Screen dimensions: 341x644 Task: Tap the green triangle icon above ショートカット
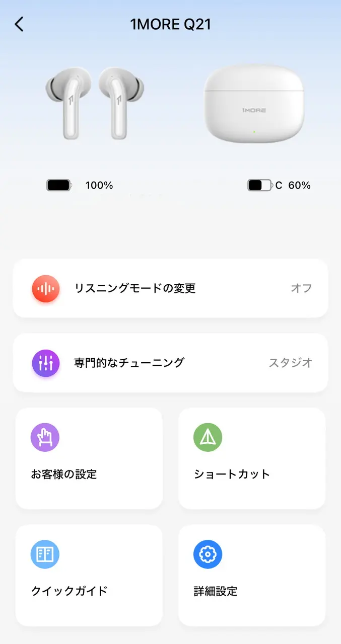pos(208,437)
